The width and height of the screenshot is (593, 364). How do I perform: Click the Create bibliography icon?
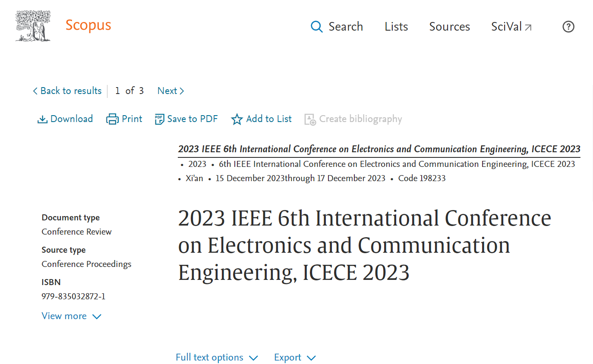(x=310, y=119)
